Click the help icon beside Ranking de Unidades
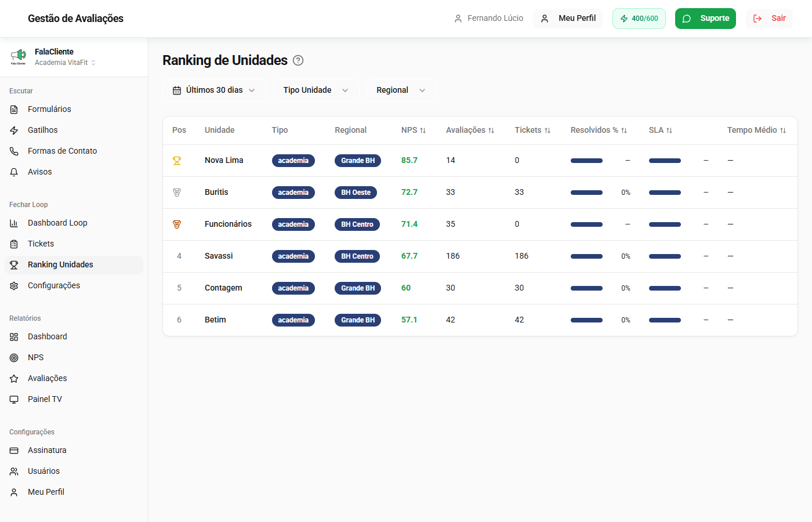This screenshot has width=812, height=522. (x=298, y=60)
